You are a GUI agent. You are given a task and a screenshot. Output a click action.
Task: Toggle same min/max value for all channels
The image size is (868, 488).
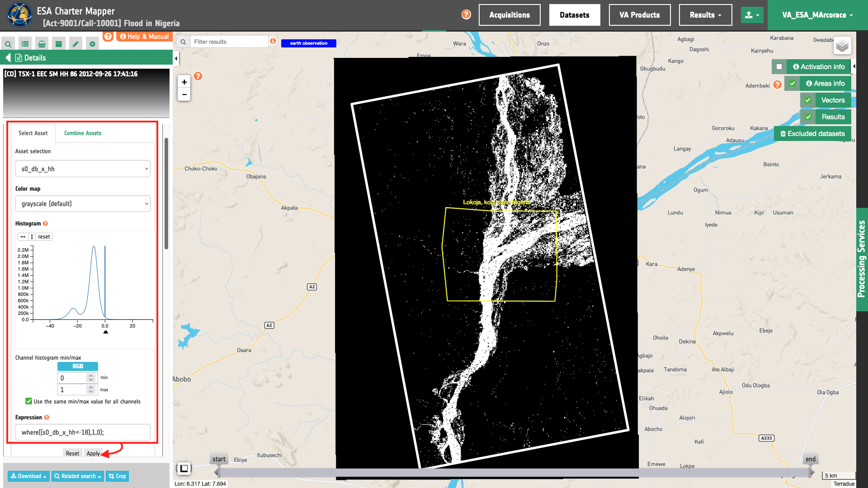(28, 401)
